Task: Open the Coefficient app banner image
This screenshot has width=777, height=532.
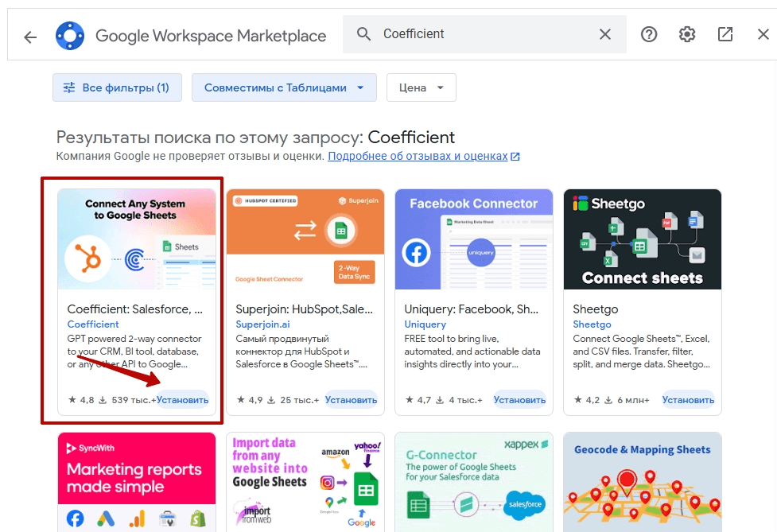Action: click(x=137, y=239)
